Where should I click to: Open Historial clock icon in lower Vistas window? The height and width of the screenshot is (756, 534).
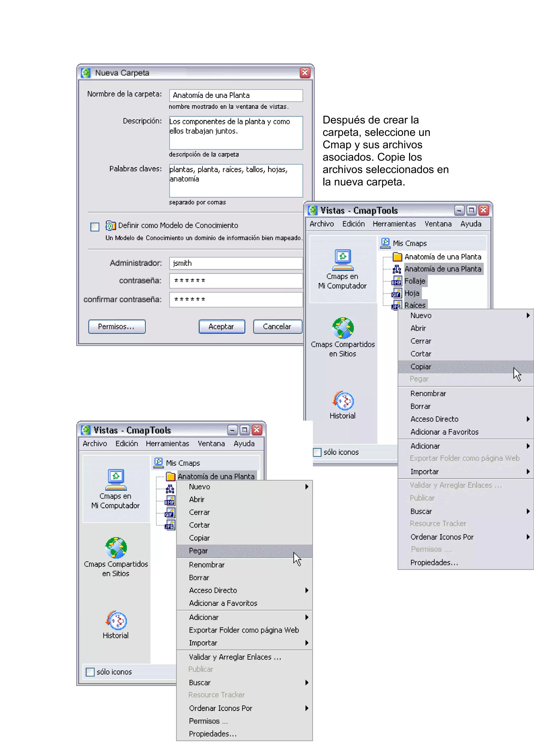[116, 620]
